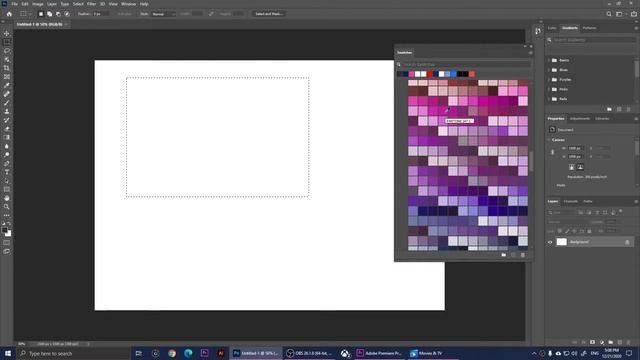
Task: Click the foreground color swatch
Action: point(4,231)
